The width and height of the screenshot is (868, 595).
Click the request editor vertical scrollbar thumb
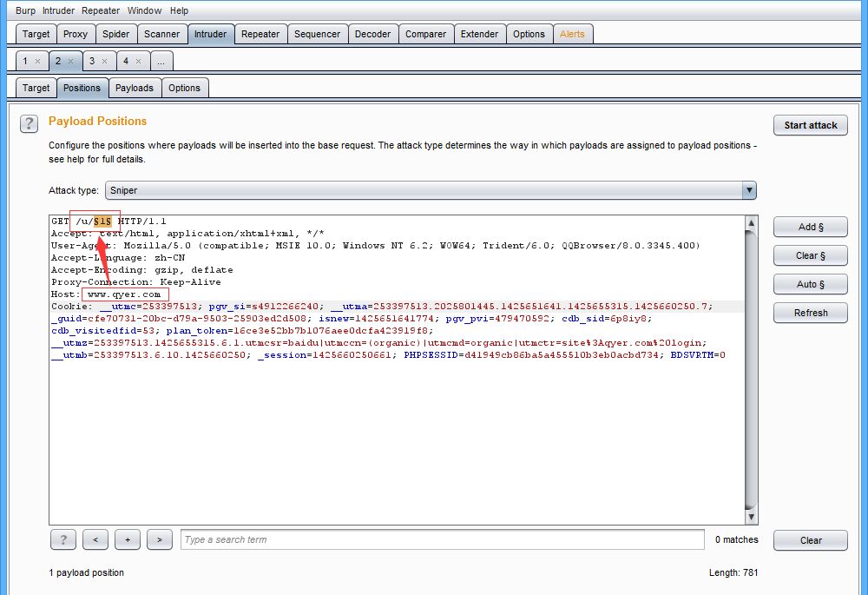[x=751, y=369]
